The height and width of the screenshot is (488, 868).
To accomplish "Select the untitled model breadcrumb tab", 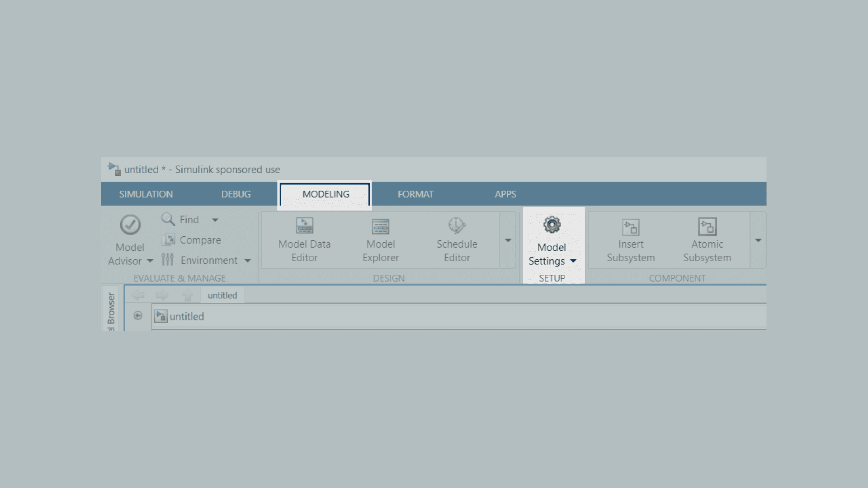I will click(222, 296).
